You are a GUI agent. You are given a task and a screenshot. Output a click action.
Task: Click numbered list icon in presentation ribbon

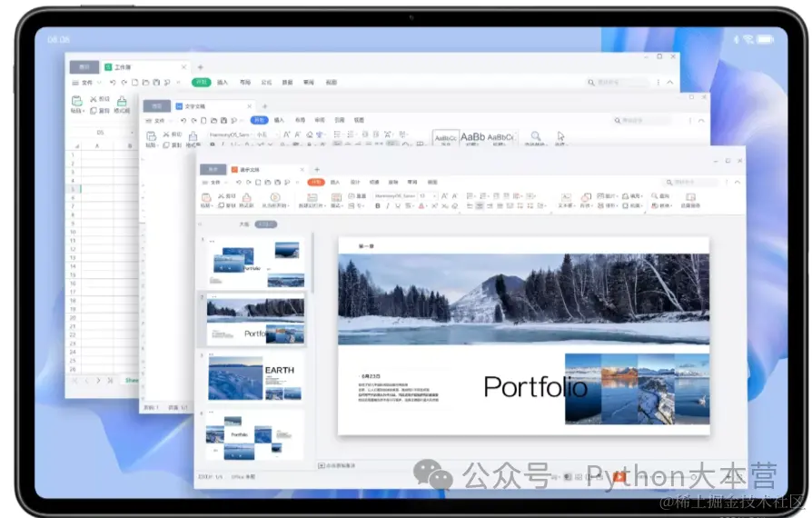click(484, 195)
